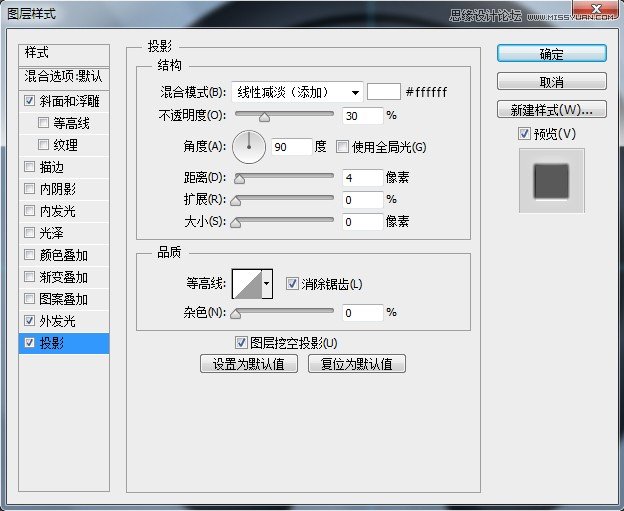Click the 扩展 spread value field
This screenshot has height=511, width=624.
point(363,199)
